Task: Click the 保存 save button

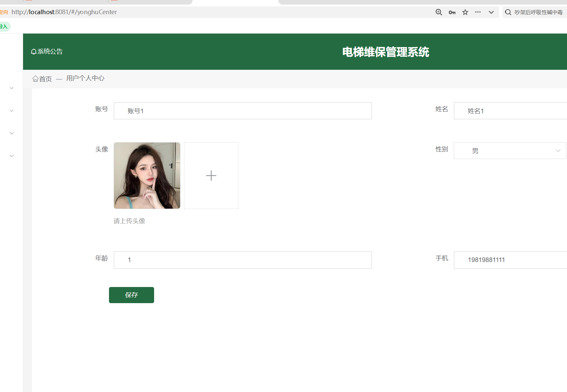Action: [x=131, y=295]
